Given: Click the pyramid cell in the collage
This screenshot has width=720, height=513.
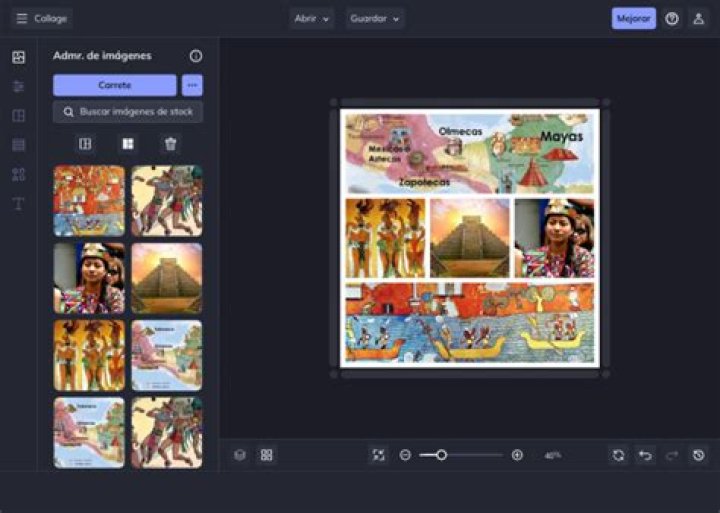Looking at the screenshot, I should [470, 238].
